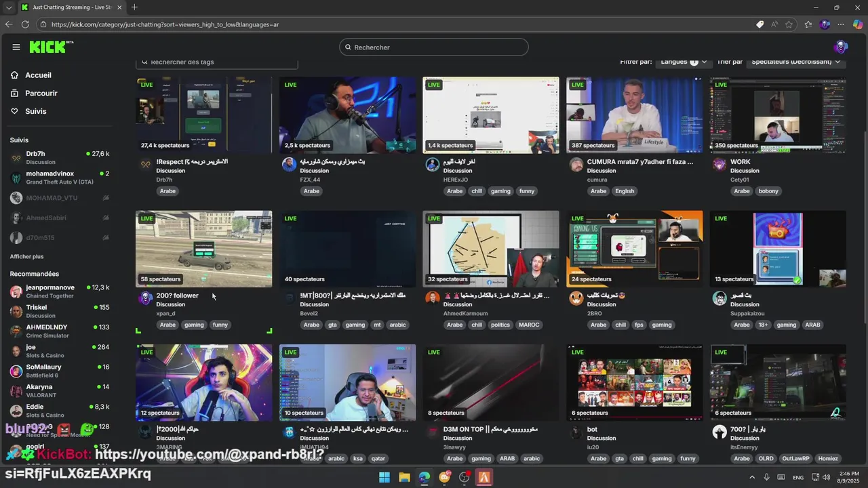Open the HERExJO stream thumbnail
Image resolution: width=868 pixels, height=488 pixels.
pyautogui.click(x=491, y=115)
